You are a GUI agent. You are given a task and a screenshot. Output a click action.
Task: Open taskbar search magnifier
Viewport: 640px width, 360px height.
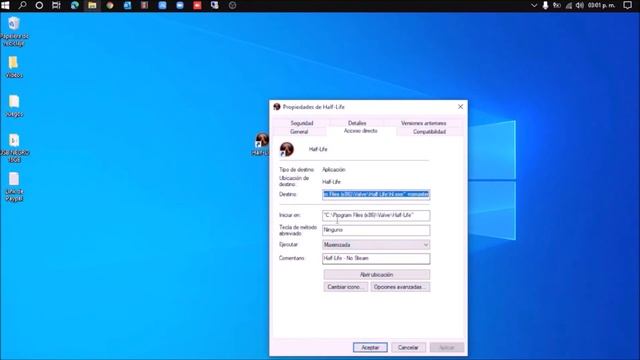[x=22, y=5]
